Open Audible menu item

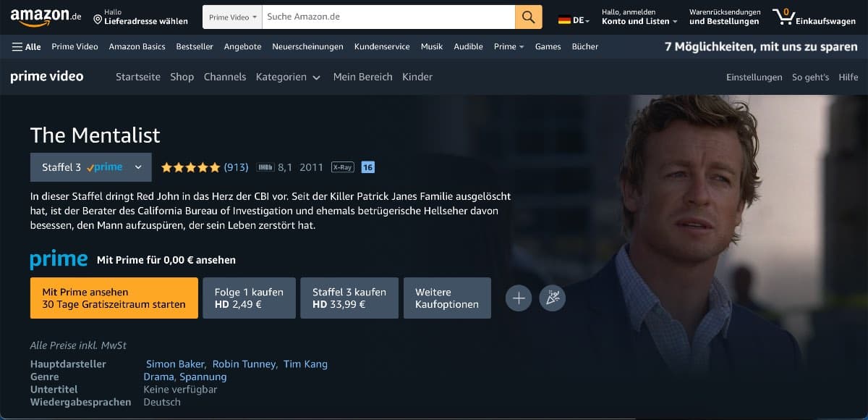(468, 46)
